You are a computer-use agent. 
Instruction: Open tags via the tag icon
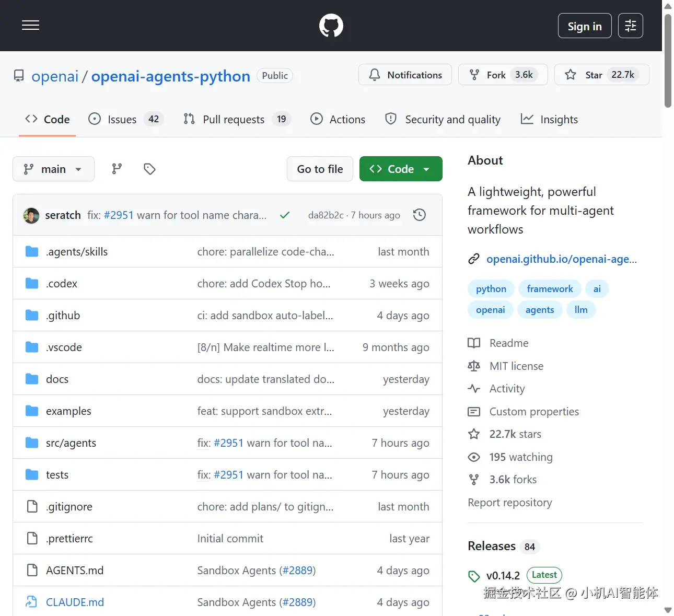click(x=150, y=169)
